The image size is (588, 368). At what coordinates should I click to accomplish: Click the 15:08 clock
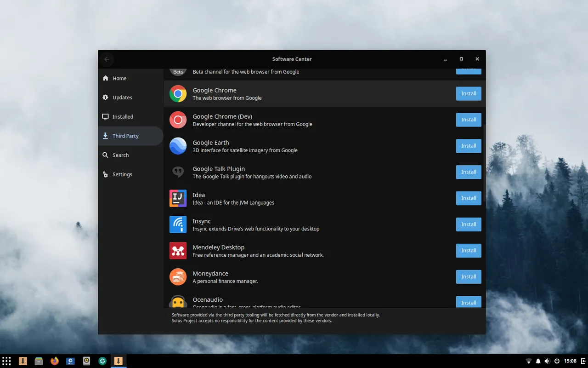pos(570,361)
